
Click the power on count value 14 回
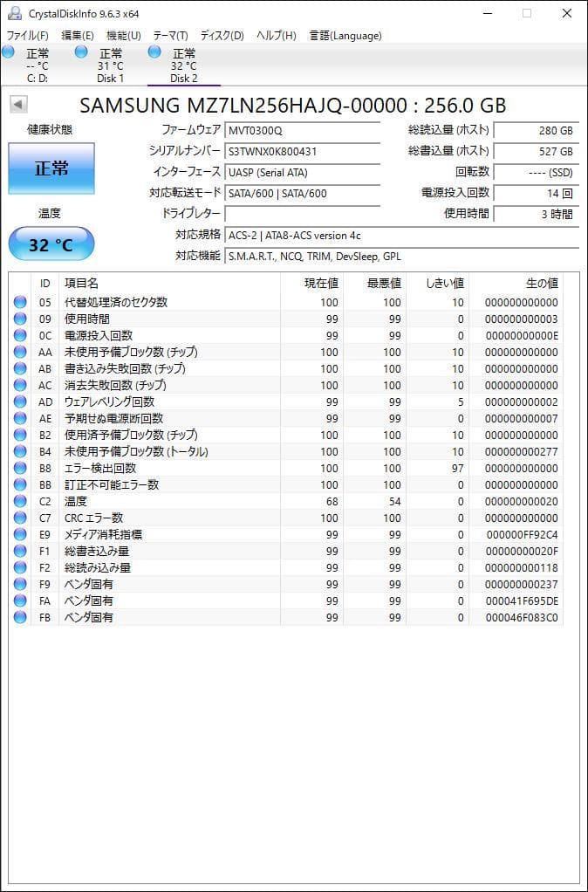click(x=537, y=193)
